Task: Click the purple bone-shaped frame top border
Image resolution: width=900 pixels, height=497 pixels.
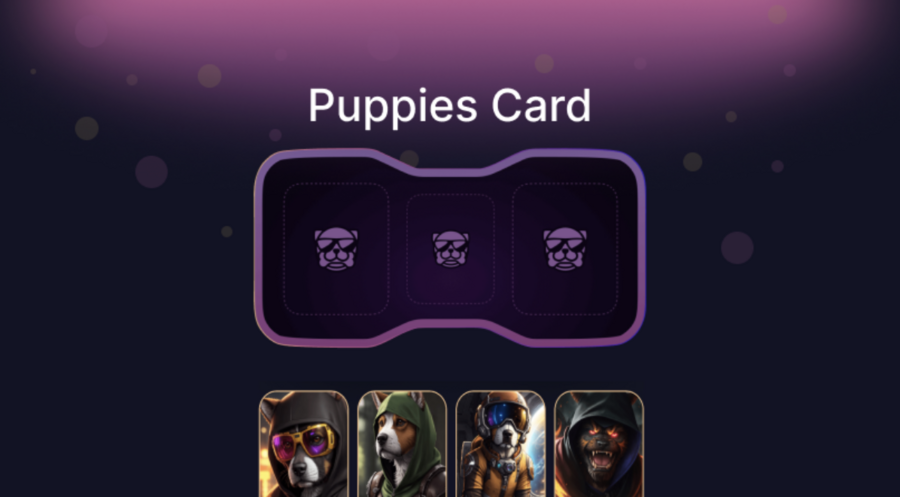Action: point(450,172)
